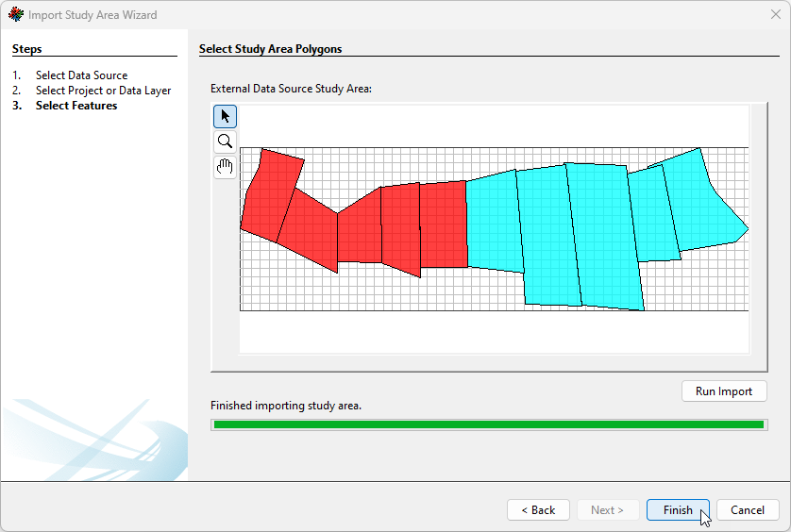Click the wizard app icon in title bar
Screen dimensions: 791x532
15,15
